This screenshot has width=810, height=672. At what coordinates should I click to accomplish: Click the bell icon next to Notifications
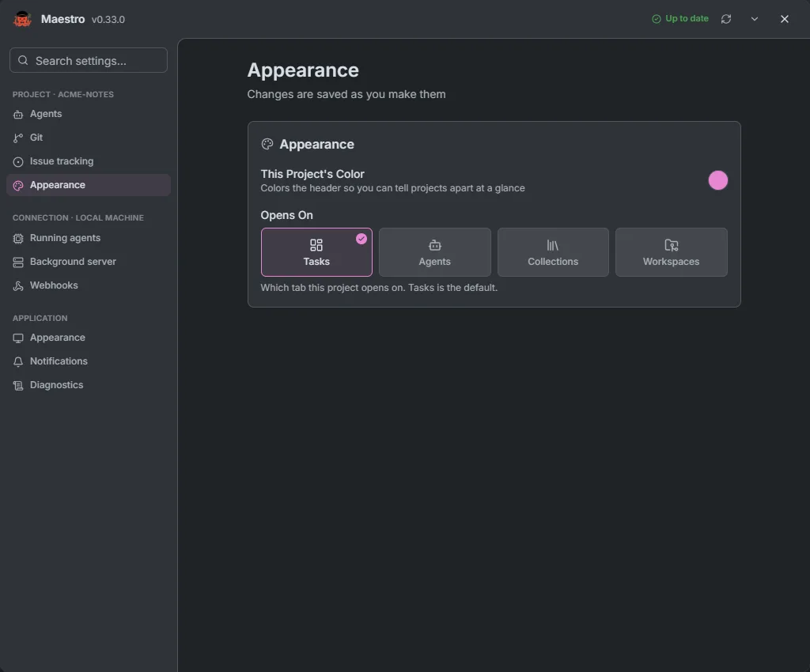click(18, 362)
